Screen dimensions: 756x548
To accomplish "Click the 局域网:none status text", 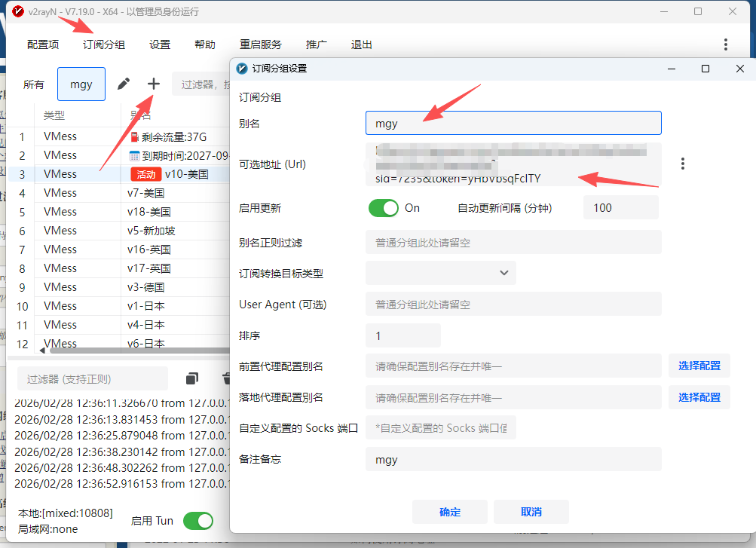I will click(x=47, y=529).
